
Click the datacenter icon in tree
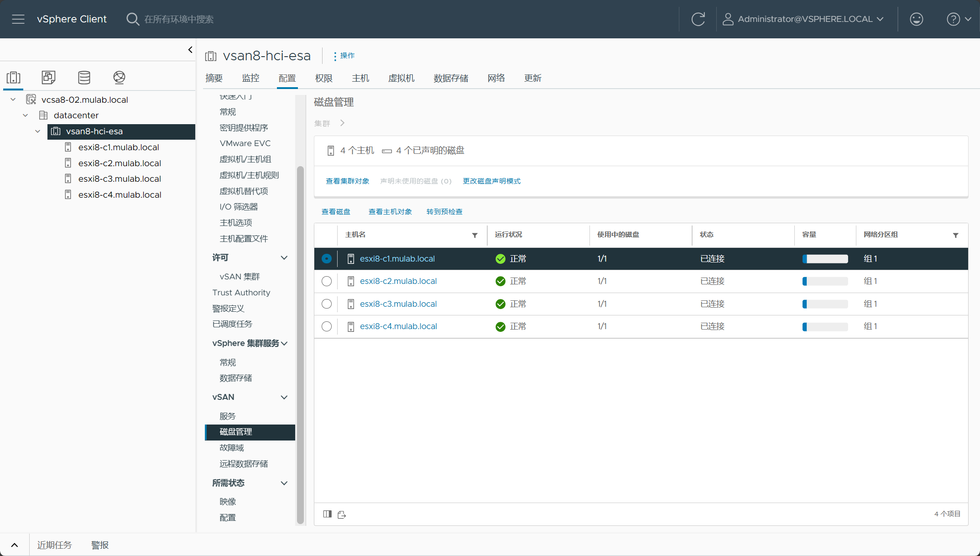[x=43, y=115]
